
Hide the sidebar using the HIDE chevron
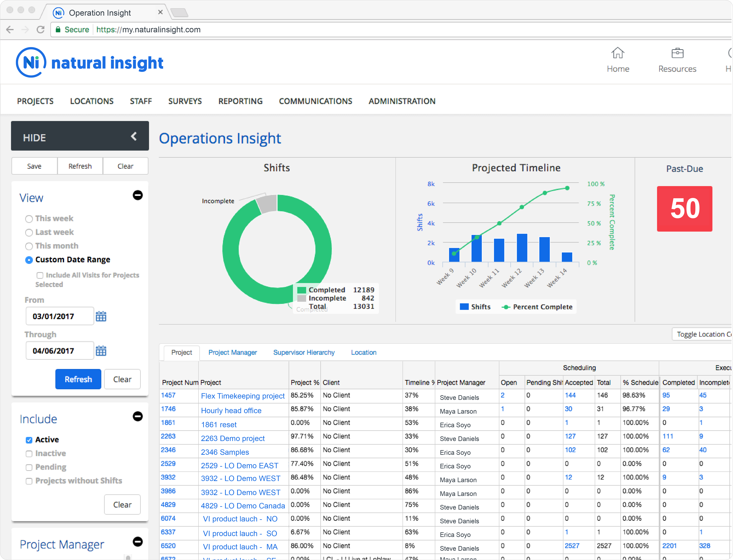point(134,136)
